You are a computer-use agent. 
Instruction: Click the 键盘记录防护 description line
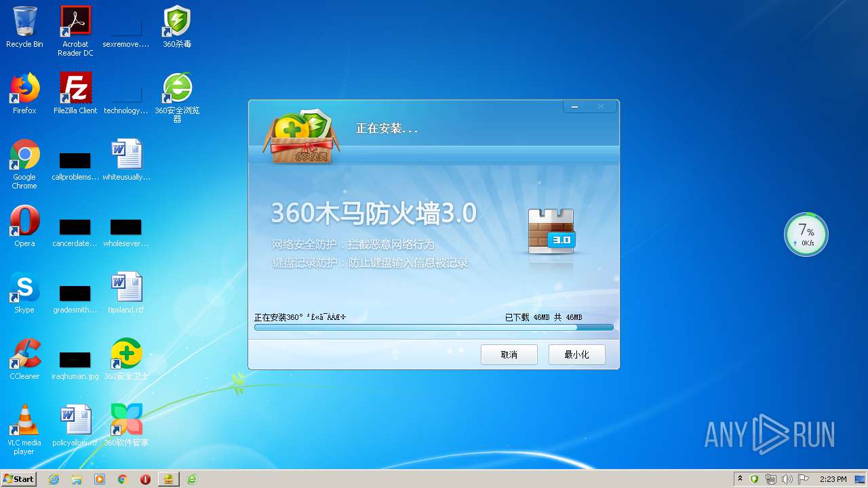[370, 263]
